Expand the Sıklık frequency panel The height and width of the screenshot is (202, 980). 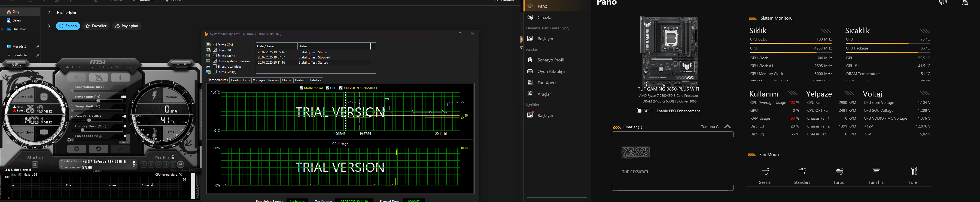click(826, 31)
